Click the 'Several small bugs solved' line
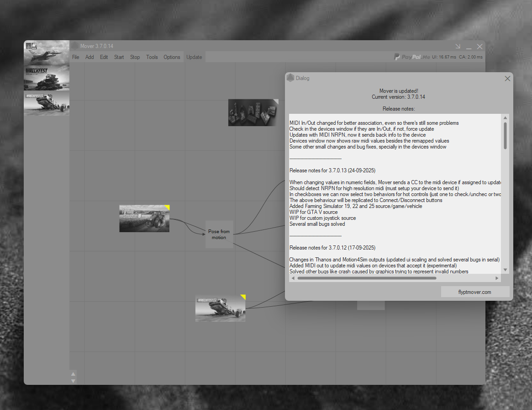This screenshot has height=410, width=532. (x=317, y=224)
